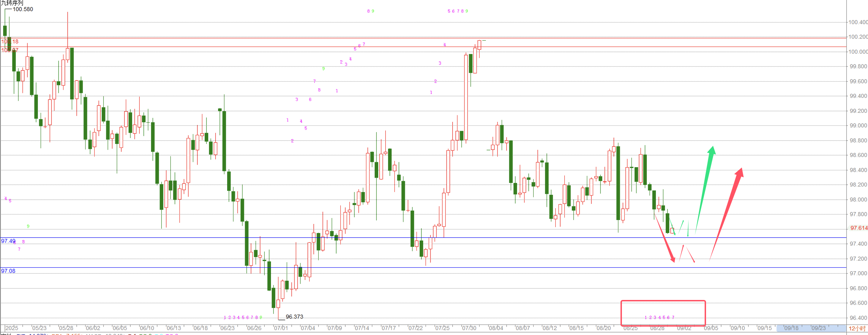Click the 06/10 date on time axis

tap(147, 328)
